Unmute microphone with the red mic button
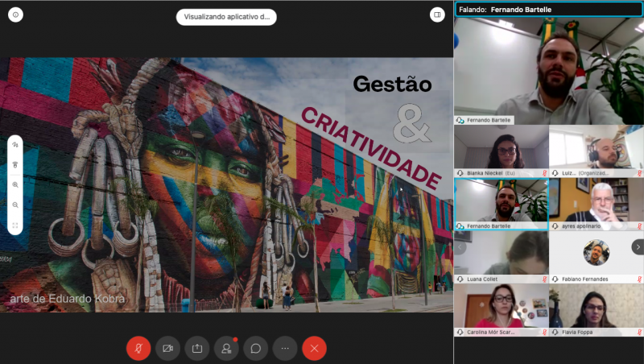Screen dimensions: 644x364 (138, 349)
